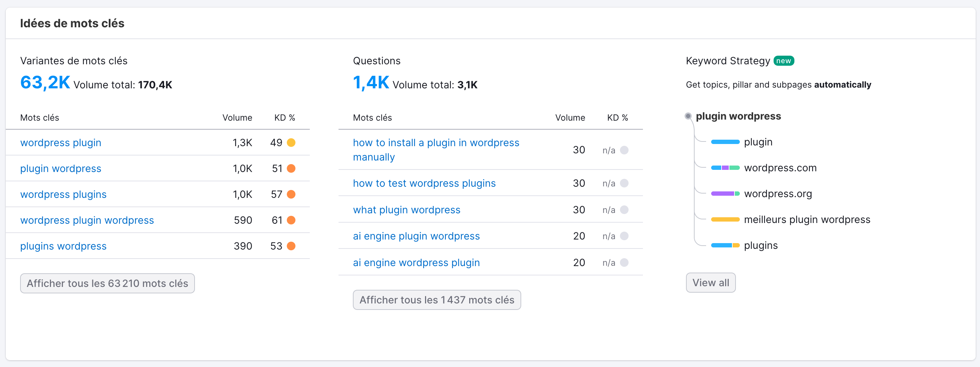Viewport: 980px width, 367px height.
Task: Click 'Afficher tous les 63 210 mots clés' button
Action: [107, 283]
